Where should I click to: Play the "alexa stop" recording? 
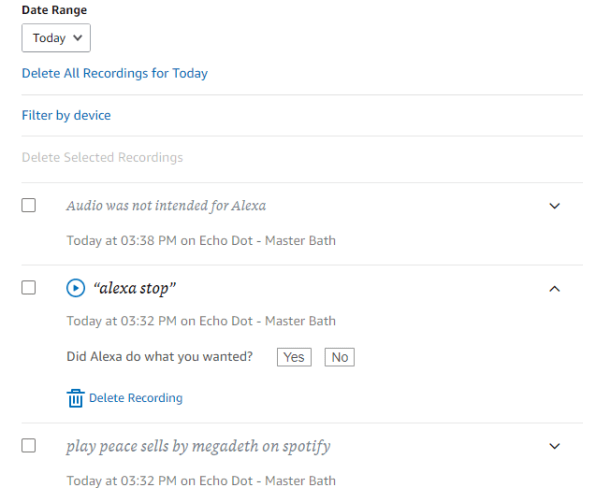pos(76,288)
